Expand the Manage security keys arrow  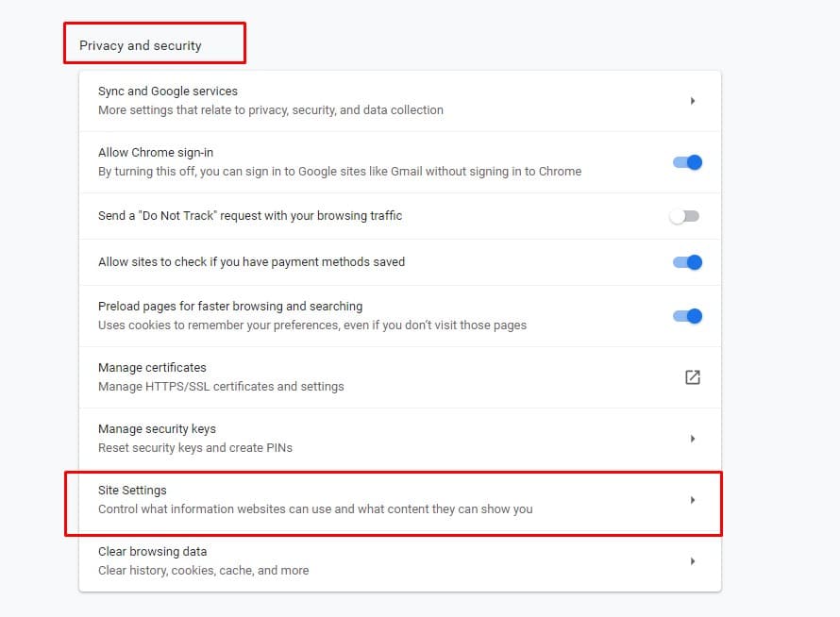pos(692,439)
